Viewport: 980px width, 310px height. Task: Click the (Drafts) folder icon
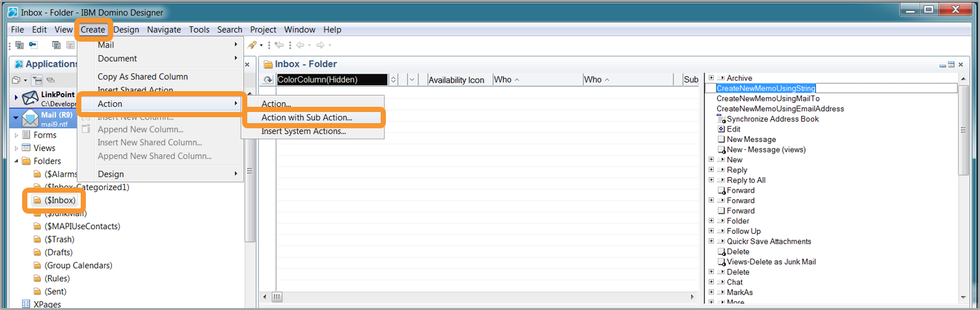[x=37, y=252]
